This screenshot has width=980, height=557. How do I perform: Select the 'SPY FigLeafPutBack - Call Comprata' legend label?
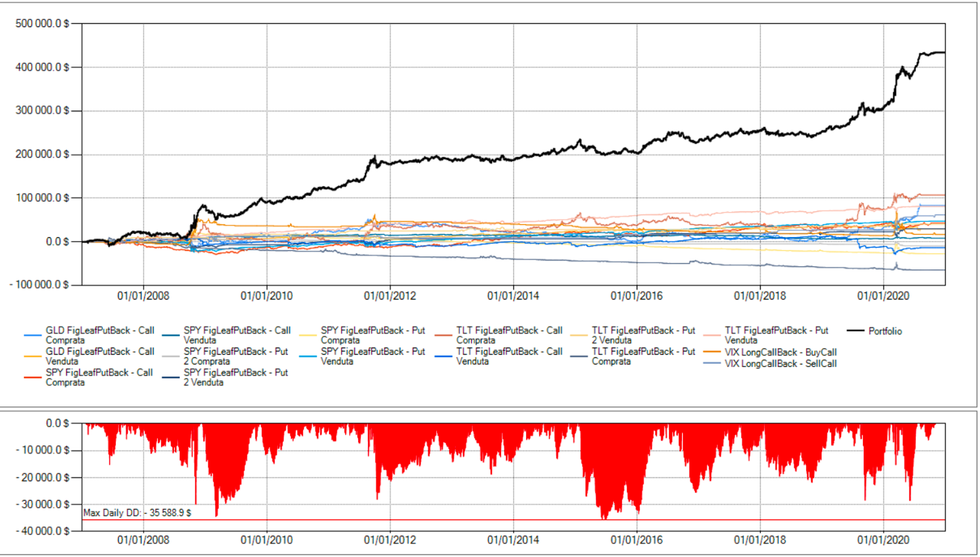coord(99,377)
